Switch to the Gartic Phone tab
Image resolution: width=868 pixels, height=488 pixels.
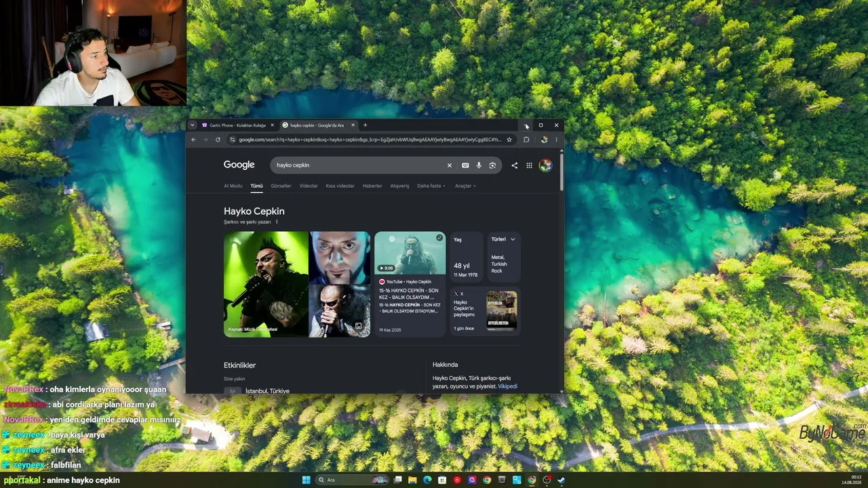(237, 125)
